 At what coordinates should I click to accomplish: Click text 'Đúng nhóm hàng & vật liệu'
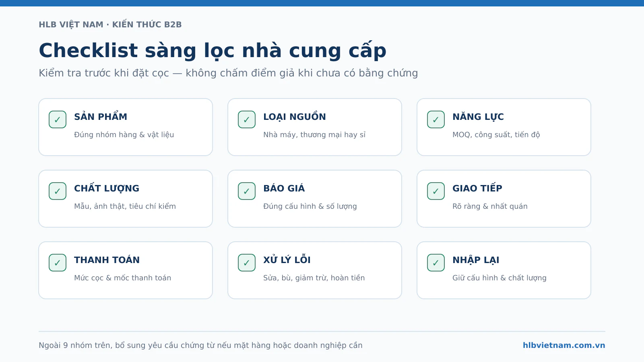coord(124,134)
